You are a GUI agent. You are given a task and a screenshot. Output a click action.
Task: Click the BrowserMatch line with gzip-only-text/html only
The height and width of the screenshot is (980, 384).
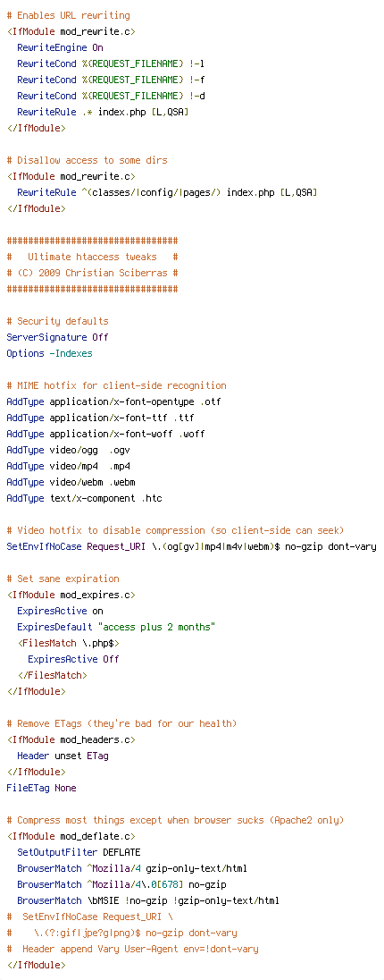click(132, 869)
